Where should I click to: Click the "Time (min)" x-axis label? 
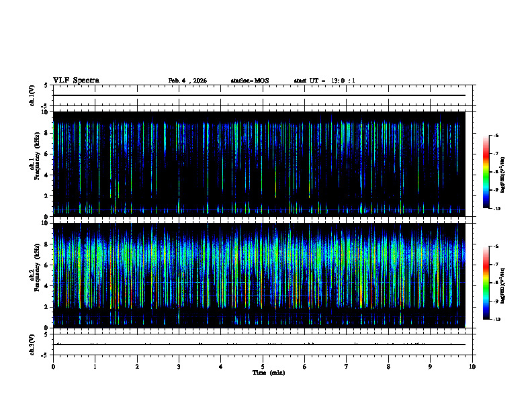pos(269,373)
